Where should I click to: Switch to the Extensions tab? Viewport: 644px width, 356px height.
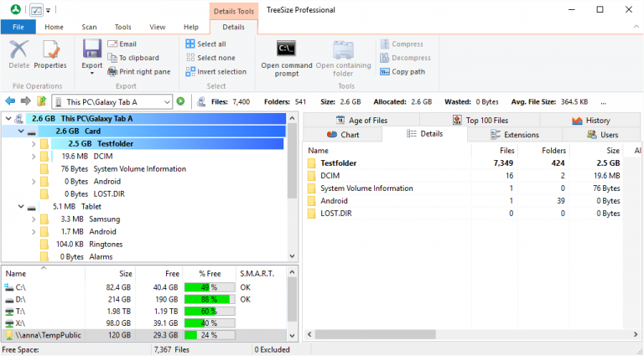515,135
